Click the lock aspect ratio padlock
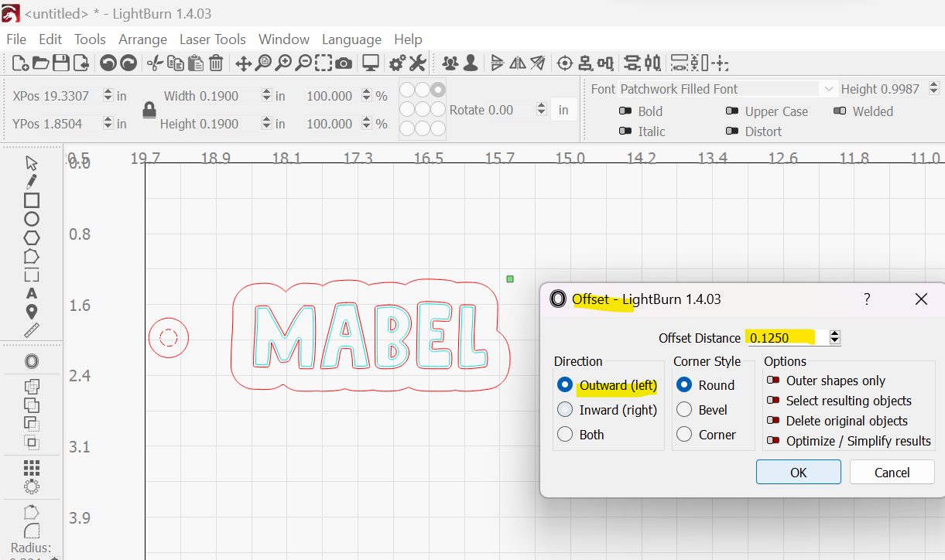This screenshot has height=560, width=945. (149, 110)
